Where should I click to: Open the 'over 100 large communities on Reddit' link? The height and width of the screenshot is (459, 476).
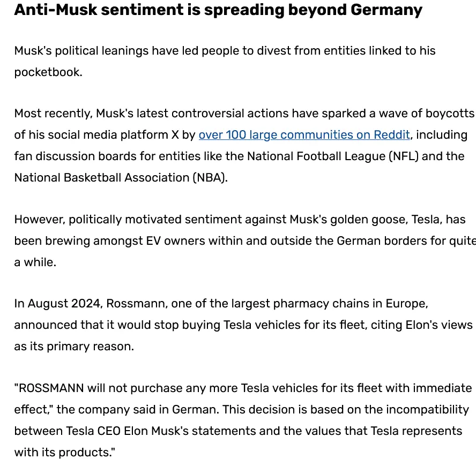pos(304,135)
